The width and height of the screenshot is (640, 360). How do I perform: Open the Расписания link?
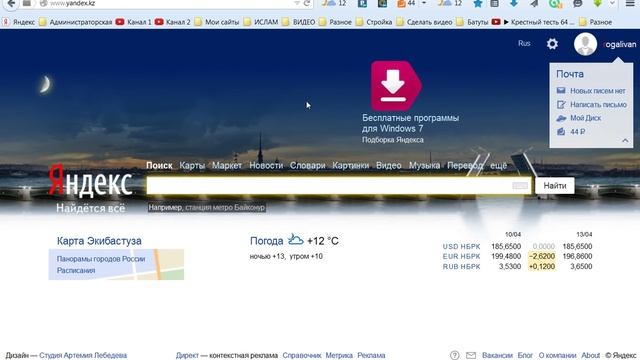click(76, 270)
